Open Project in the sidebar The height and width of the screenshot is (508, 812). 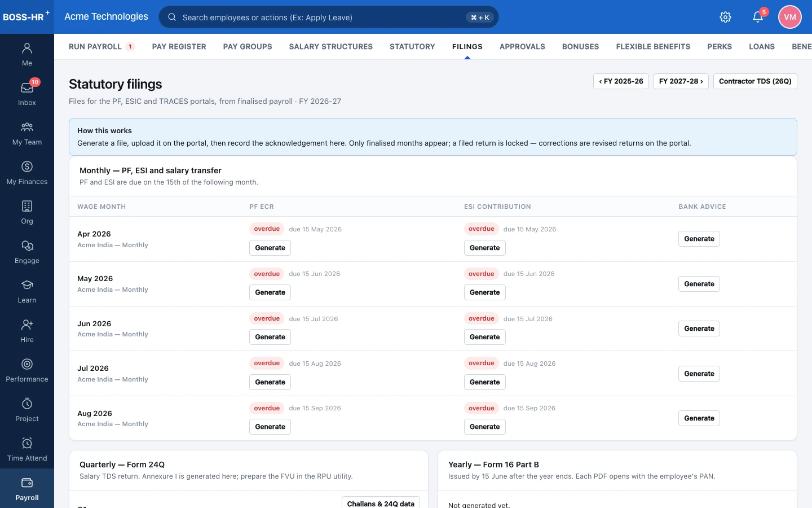coord(27,410)
